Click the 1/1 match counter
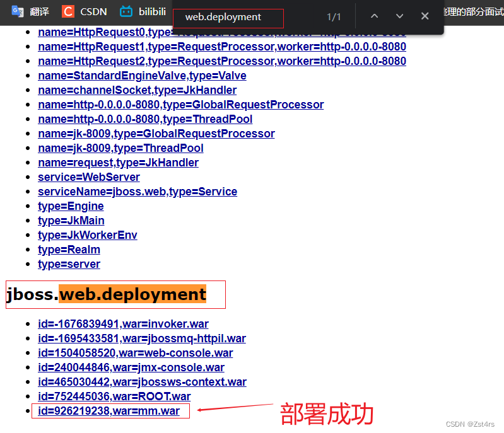 pos(334,17)
